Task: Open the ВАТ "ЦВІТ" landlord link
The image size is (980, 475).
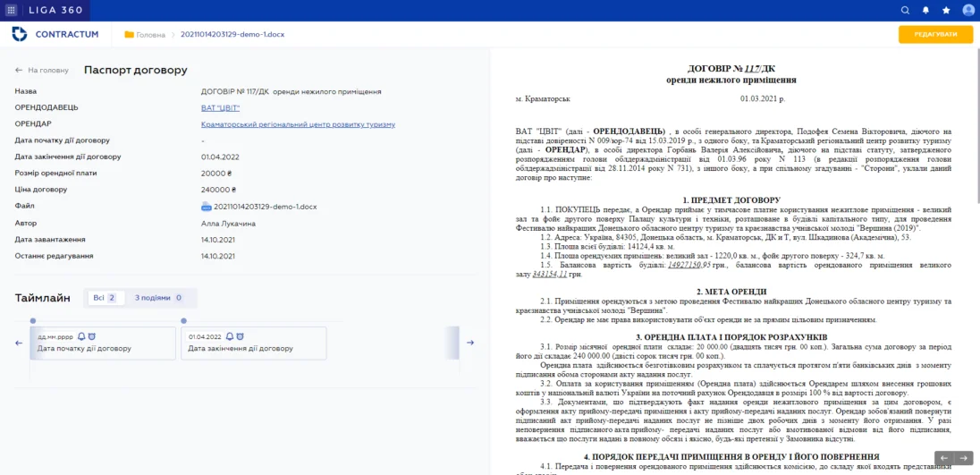Action: tap(221, 108)
